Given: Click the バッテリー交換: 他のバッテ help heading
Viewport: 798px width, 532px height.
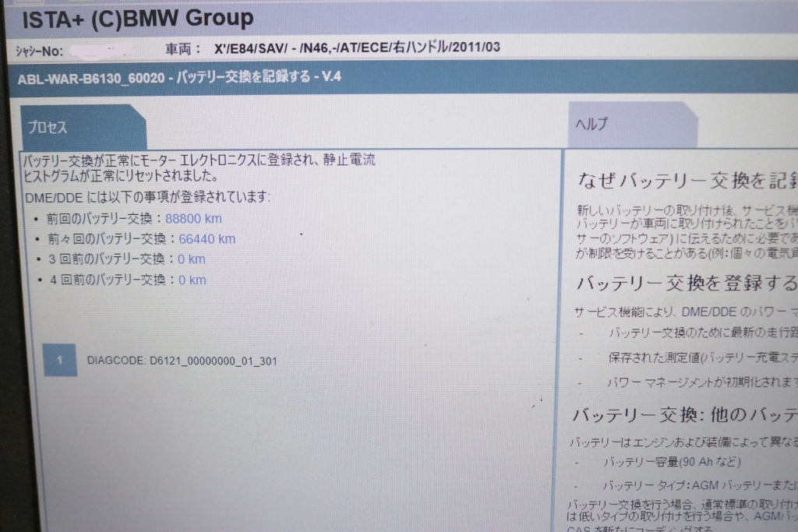Looking at the screenshot, I should point(685,415).
